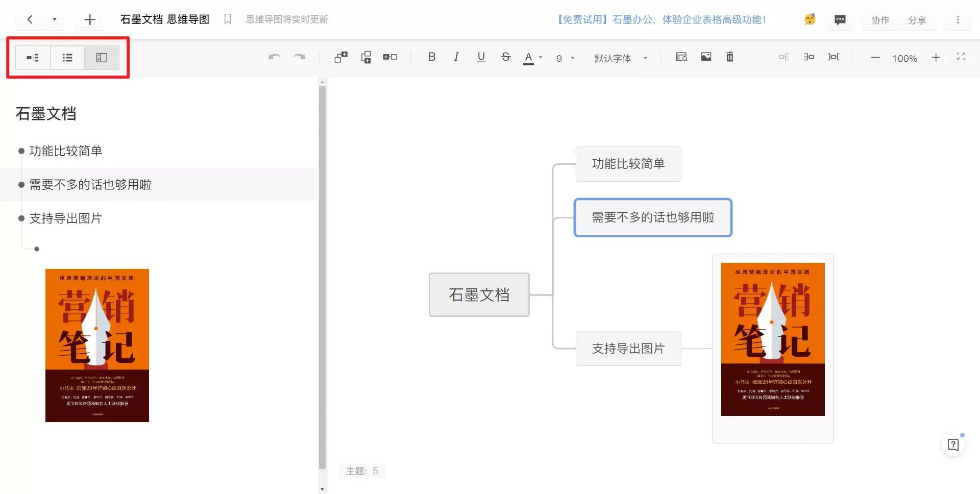
Task: Click zoom out to reduce canvas zoom
Action: 875,58
